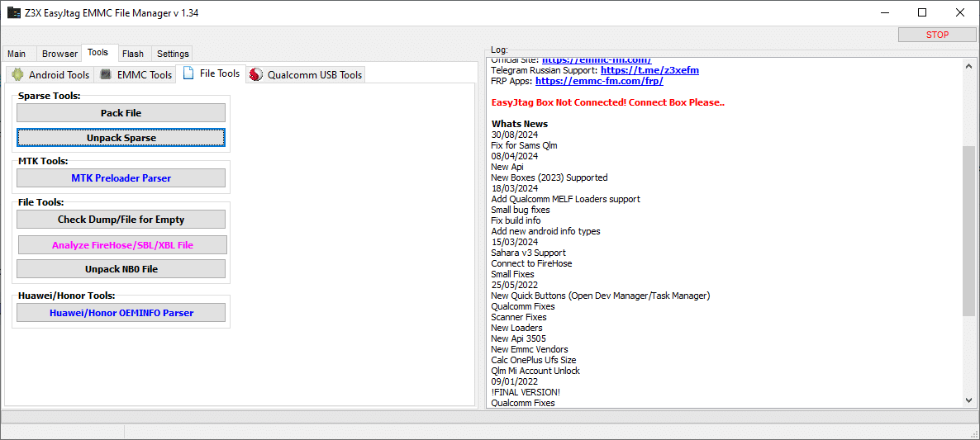The image size is (980, 440).
Task: Click the Unpack Sparse button
Action: coord(121,138)
